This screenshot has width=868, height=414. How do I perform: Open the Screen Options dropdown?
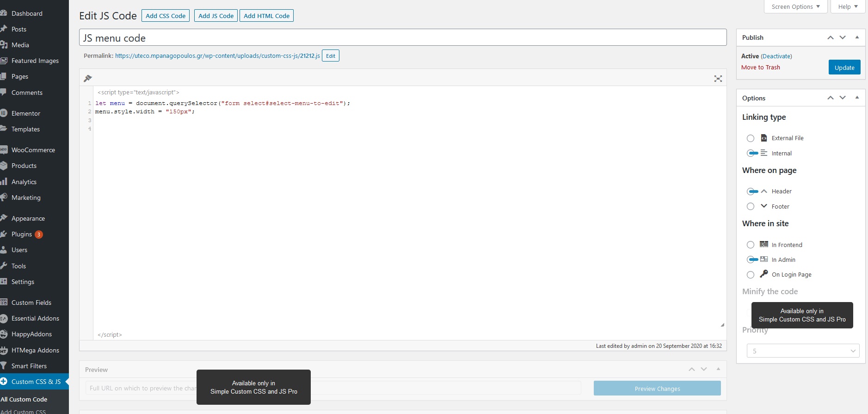[795, 6]
